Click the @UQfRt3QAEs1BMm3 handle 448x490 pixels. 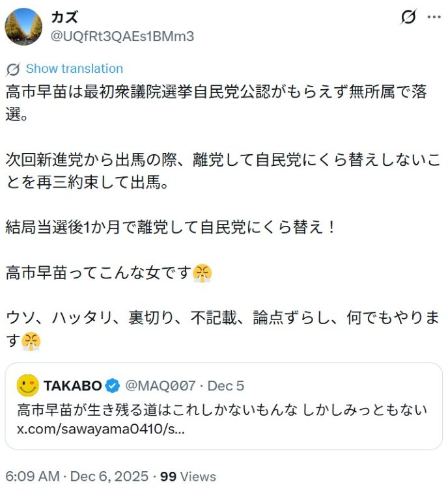tap(122, 36)
